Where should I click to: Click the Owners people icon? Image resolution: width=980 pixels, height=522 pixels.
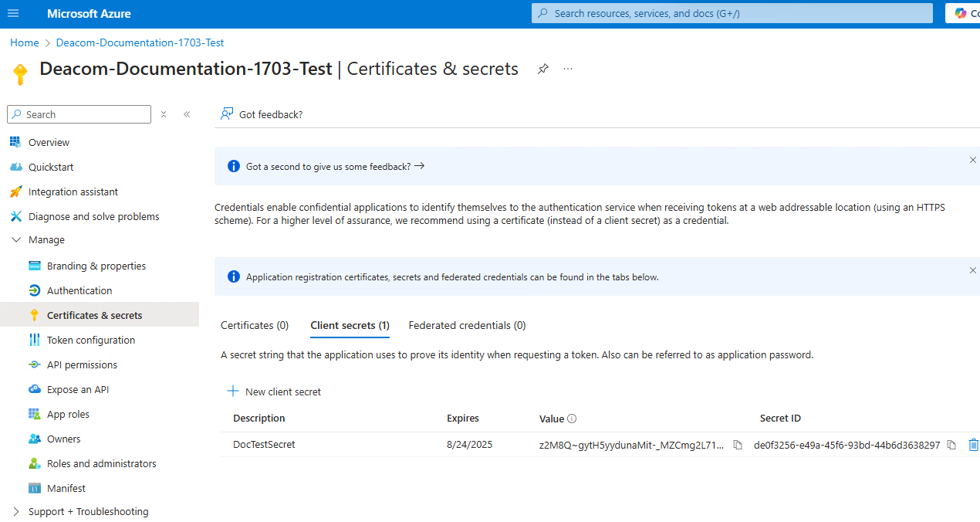[x=34, y=439]
